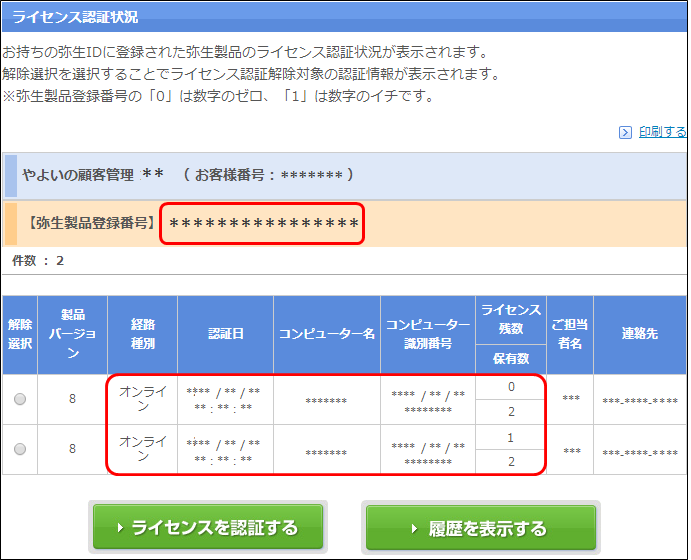Click the 弥生製品登録番号 label
This screenshot has height=560, width=691.
91,223
